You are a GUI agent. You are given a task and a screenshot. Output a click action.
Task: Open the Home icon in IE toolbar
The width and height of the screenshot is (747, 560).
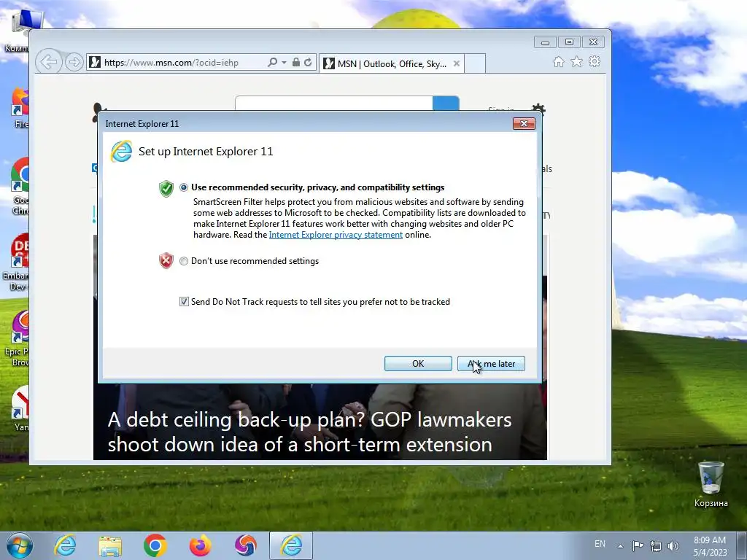[x=558, y=62]
